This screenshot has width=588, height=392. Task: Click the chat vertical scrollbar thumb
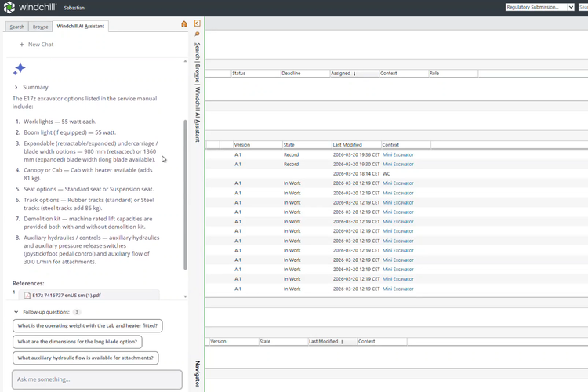[185, 194]
